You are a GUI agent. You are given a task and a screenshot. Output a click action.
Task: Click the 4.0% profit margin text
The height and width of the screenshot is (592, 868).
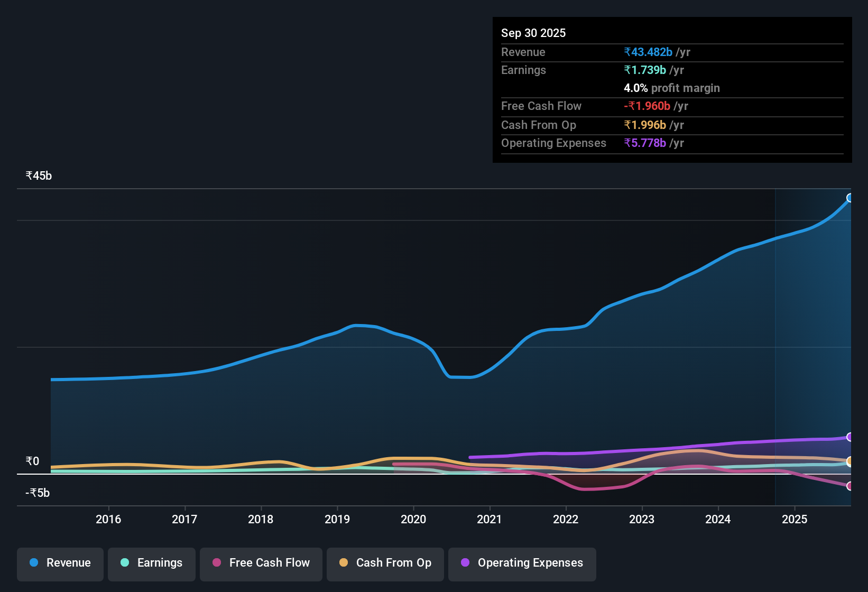(671, 88)
